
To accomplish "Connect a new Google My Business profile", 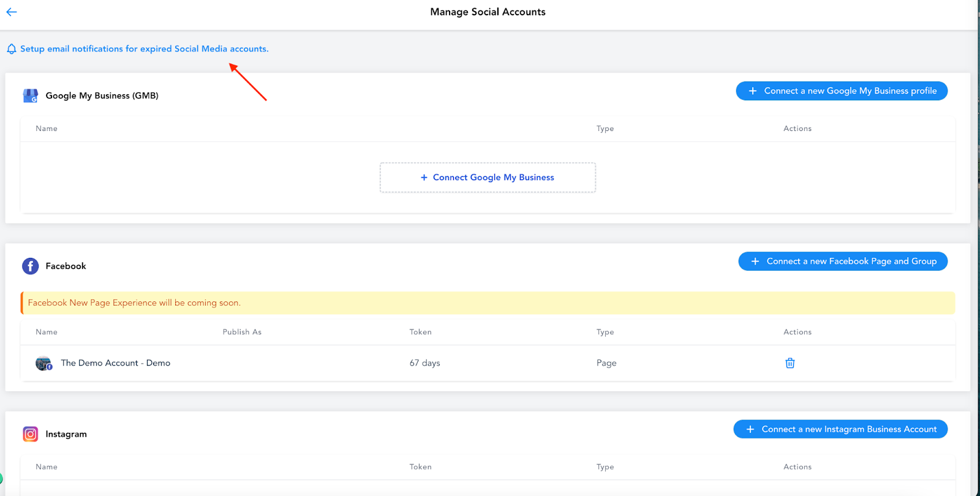I will [842, 91].
